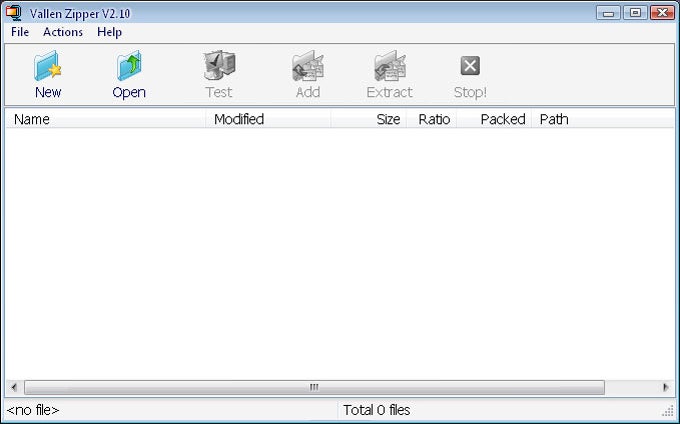Open an archive with the Open icon
The image size is (680, 424).
click(x=129, y=66)
